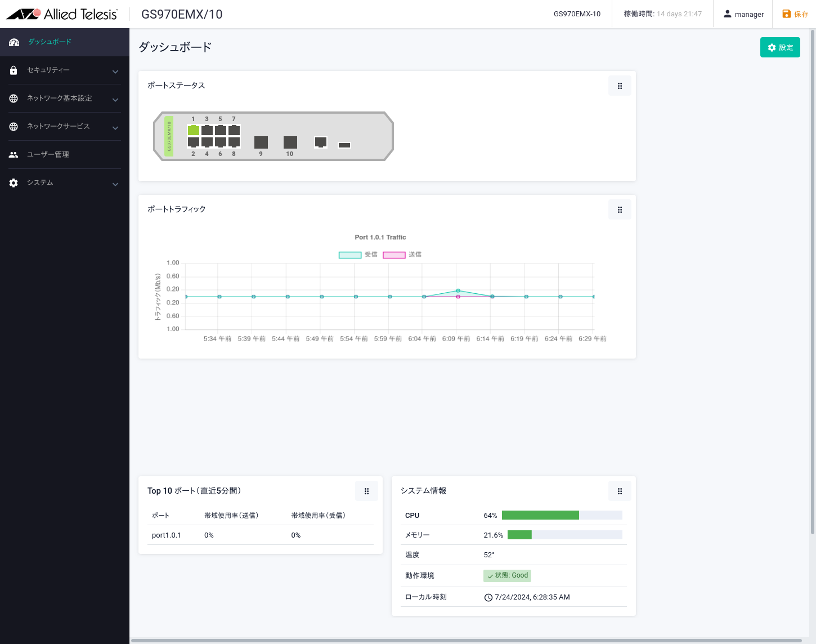Expand the セキュリティー menu chevron

(115, 71)
